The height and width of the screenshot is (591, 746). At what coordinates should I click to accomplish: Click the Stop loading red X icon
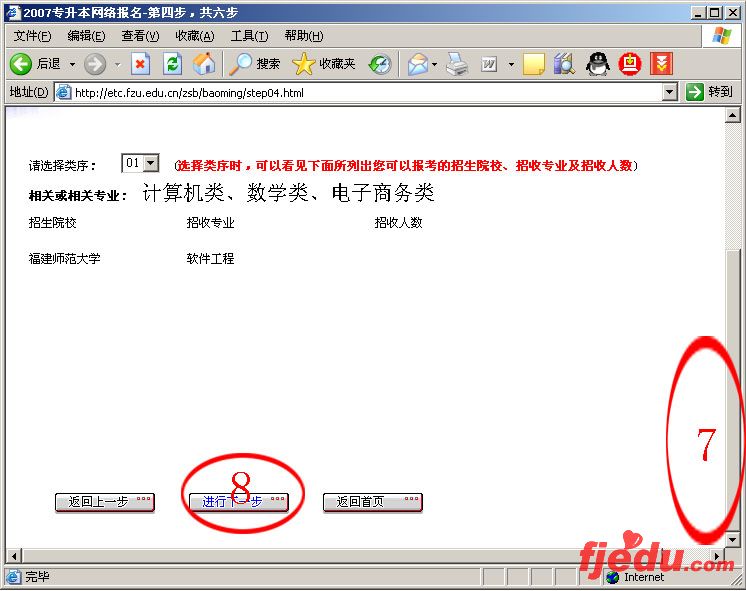(140, 64)
